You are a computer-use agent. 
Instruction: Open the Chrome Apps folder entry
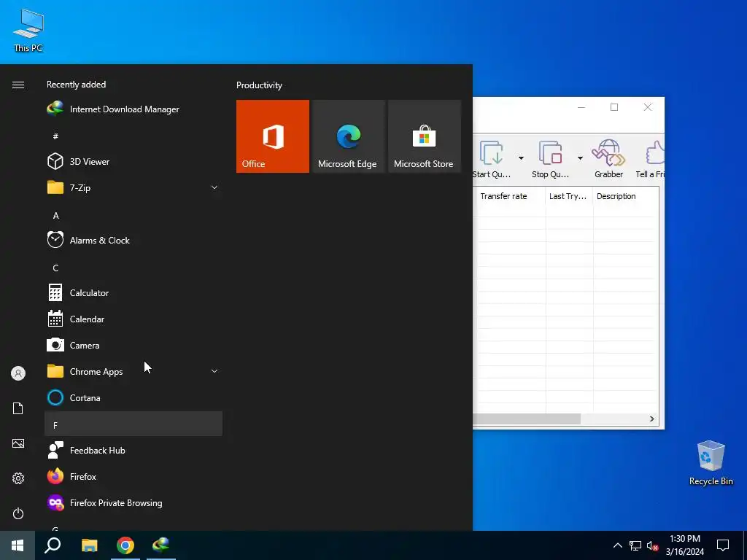point(133,371)
